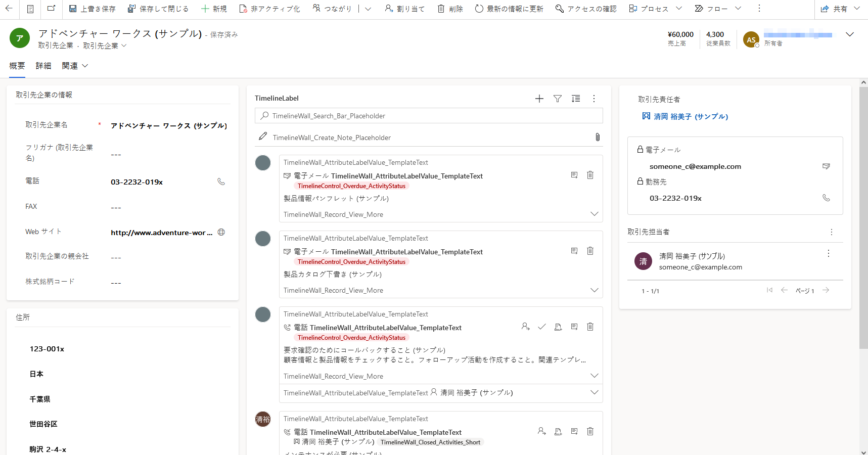Click 新規 to create a record
This screenshot has width=868, height=455.
[x=214, y=9]
